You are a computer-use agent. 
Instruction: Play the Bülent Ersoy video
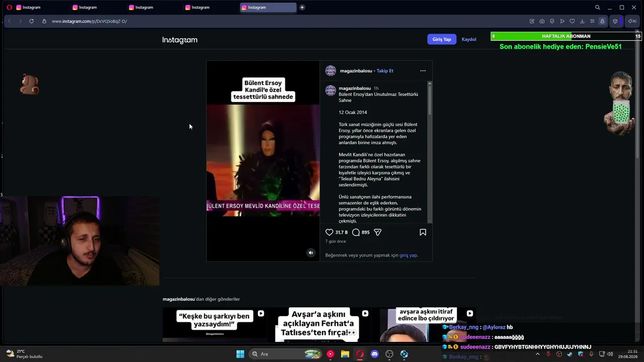(x=263, y=161)
